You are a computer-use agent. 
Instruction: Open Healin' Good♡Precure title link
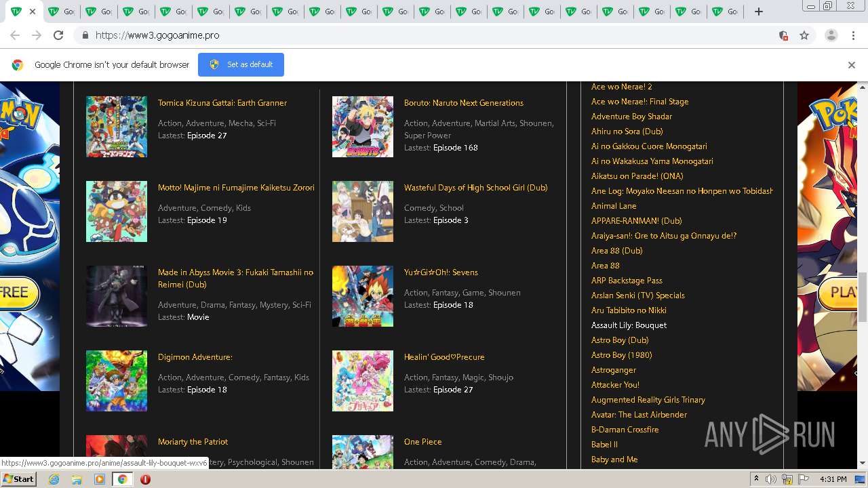[444, 357]
